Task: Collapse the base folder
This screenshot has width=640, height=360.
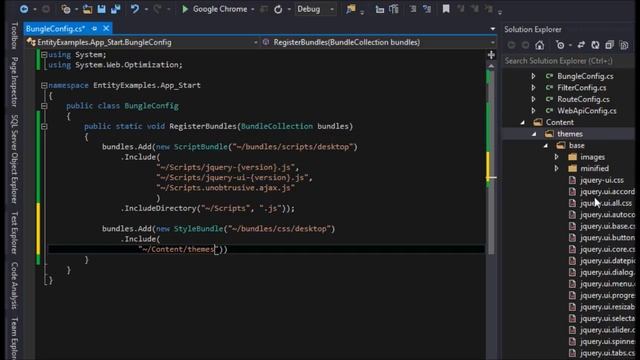Action: (x=546, y=146)
